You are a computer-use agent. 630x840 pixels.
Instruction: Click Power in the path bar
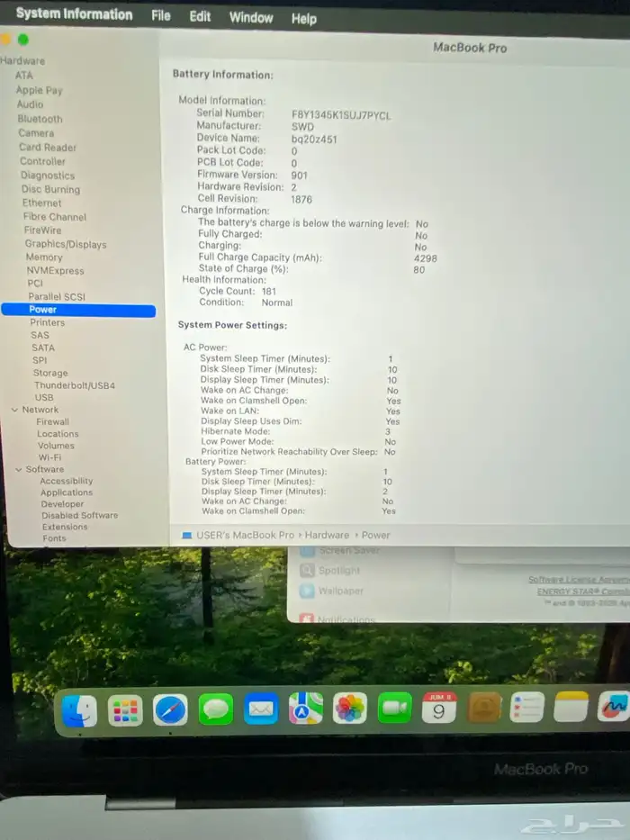(x=375, y=535)
